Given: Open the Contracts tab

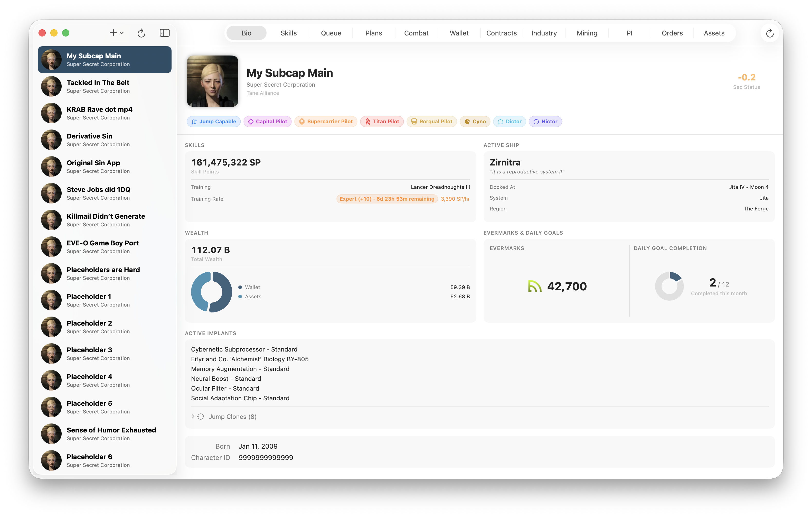Looking at the screenshot, I should pyautogui.click(x=502, y=33).
